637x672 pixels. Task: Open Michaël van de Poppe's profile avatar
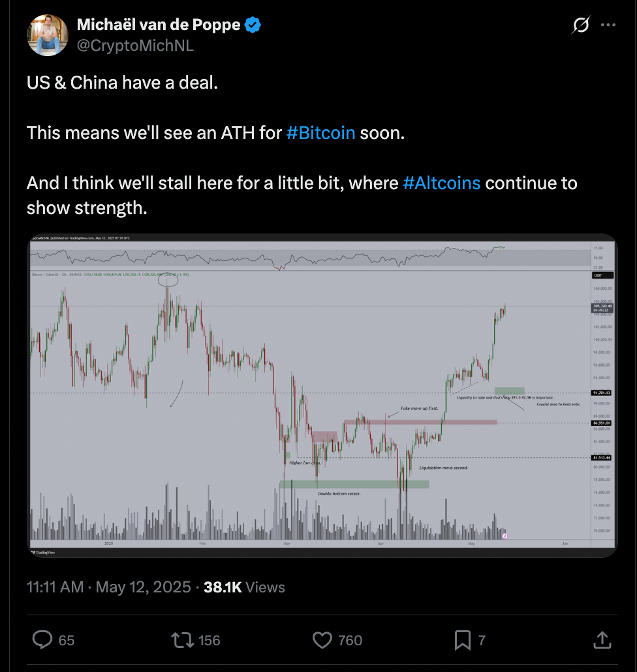48,35
